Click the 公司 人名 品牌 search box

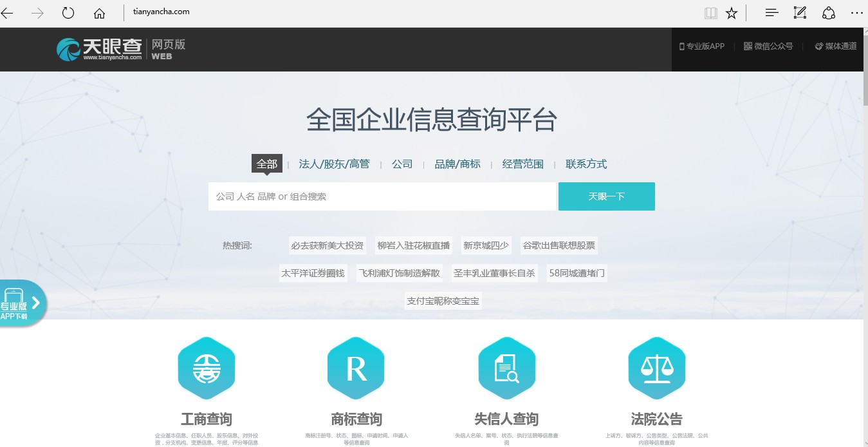(382, 196)
